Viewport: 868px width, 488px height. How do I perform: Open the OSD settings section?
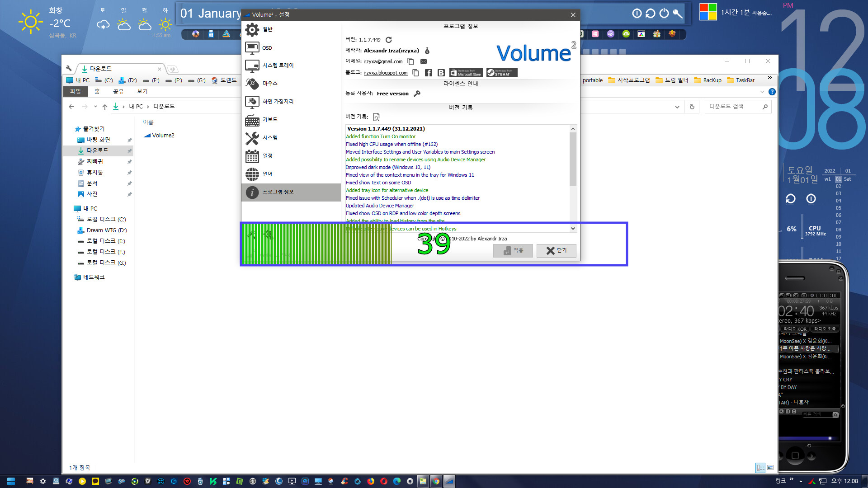click(x=291, y=47)
